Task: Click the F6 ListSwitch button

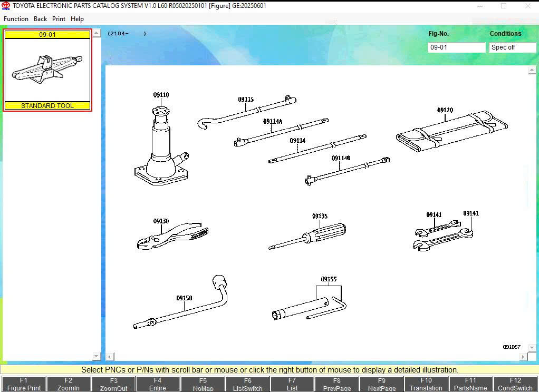Action: [x=247, y=384]
